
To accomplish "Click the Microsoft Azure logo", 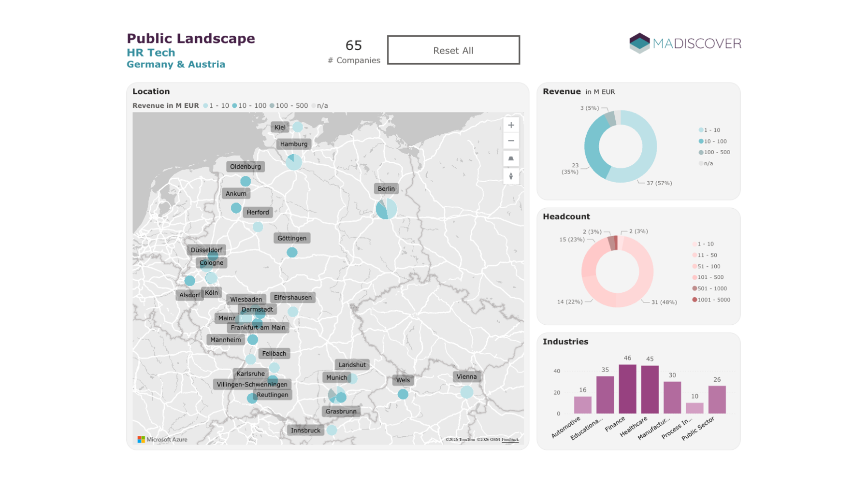I will 162,439.
